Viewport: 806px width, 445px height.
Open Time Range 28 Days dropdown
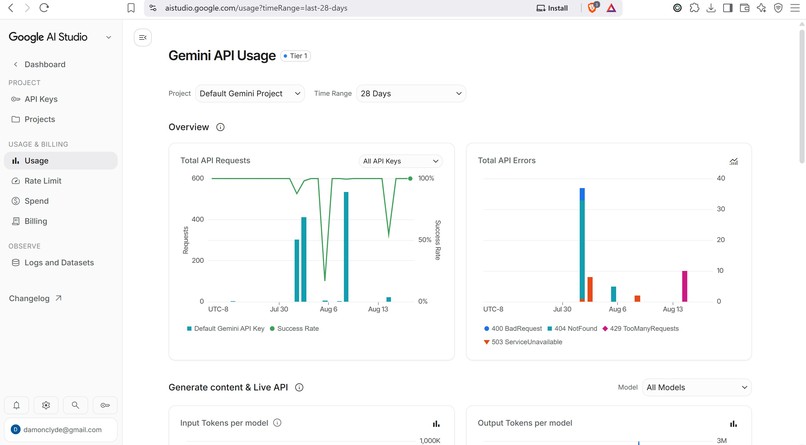411,94
